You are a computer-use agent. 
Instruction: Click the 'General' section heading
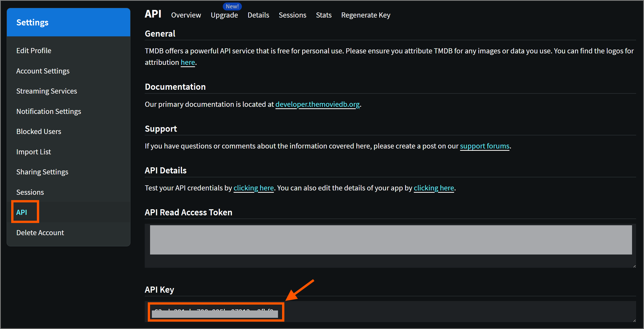click(160, 34)
